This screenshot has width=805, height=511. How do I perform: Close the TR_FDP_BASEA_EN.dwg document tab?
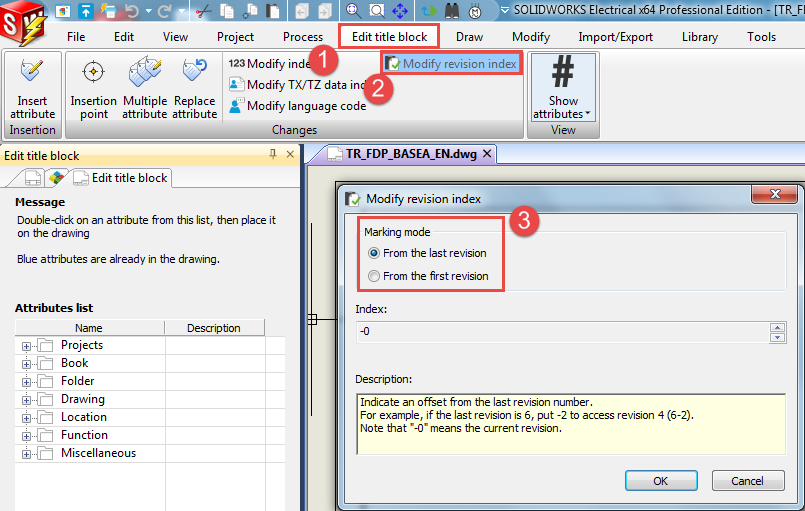pos(487,154)
